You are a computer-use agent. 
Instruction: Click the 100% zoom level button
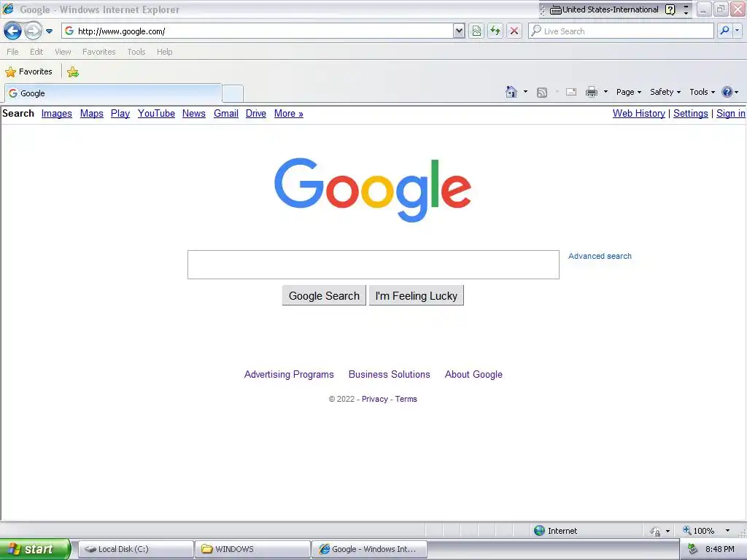(699, 531)
